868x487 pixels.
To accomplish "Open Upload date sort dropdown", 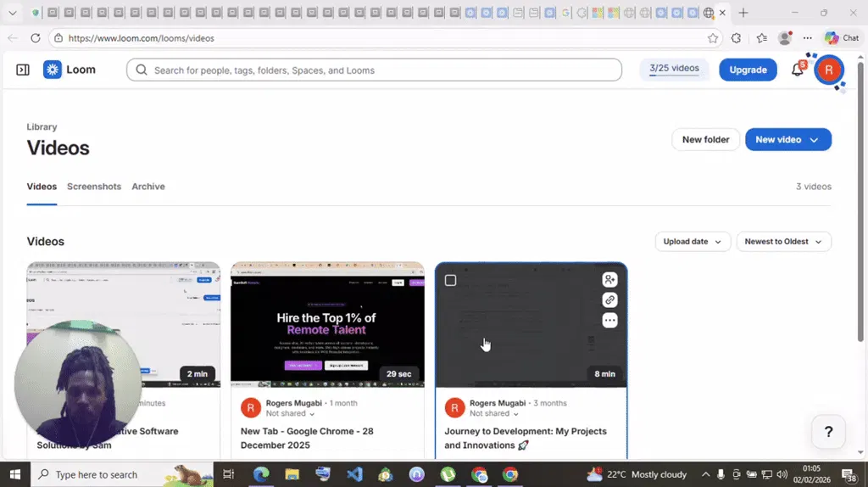I will point(693,242).
